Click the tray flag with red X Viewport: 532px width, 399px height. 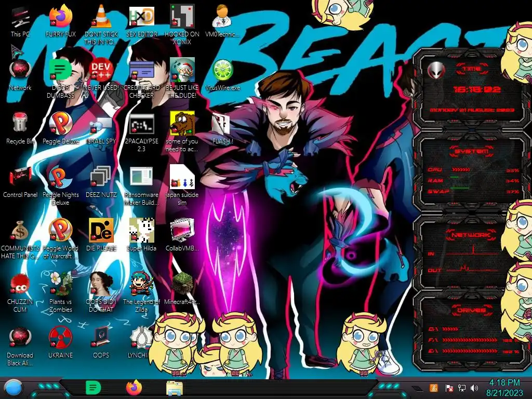449,388
